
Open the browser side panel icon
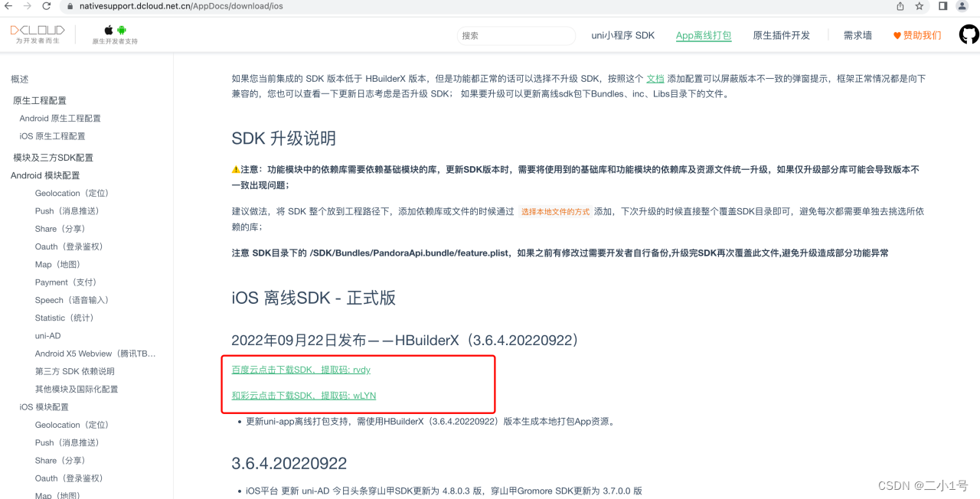(x=943, y=6)
